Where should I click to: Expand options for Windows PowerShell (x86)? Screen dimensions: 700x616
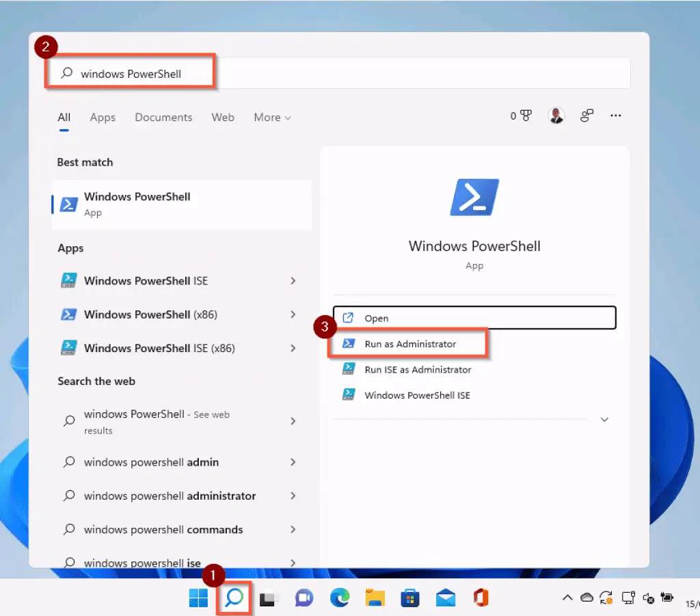tap(293, 314)
